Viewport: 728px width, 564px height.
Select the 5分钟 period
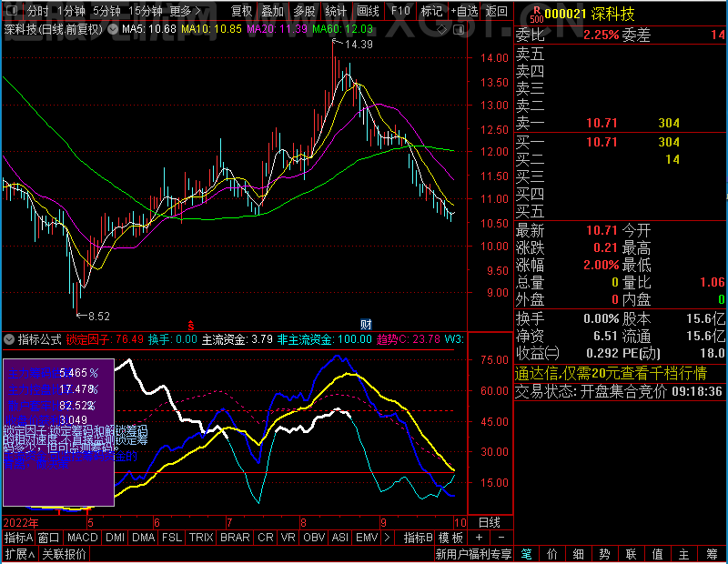(106, 11)
